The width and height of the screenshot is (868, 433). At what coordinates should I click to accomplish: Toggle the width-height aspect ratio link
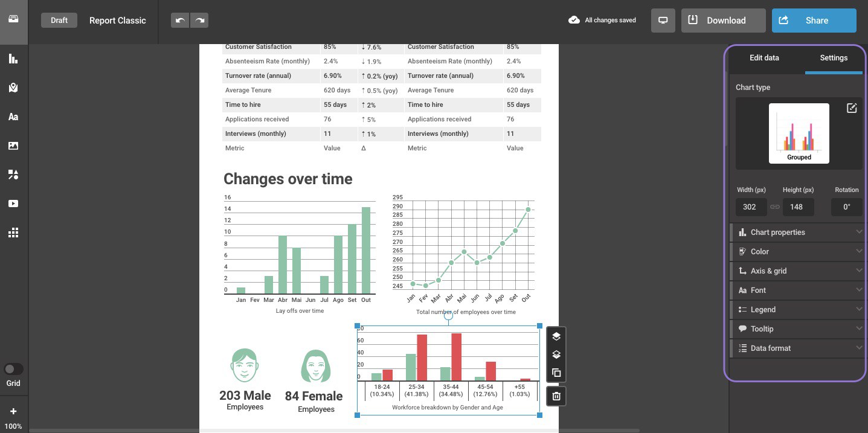(775, 207)
